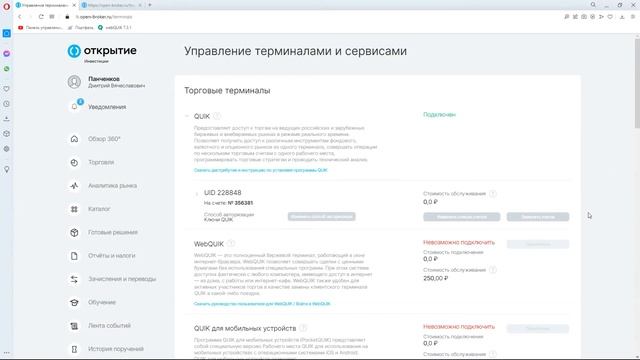Click the lightbulb icon in Opera sidebar

7,169
